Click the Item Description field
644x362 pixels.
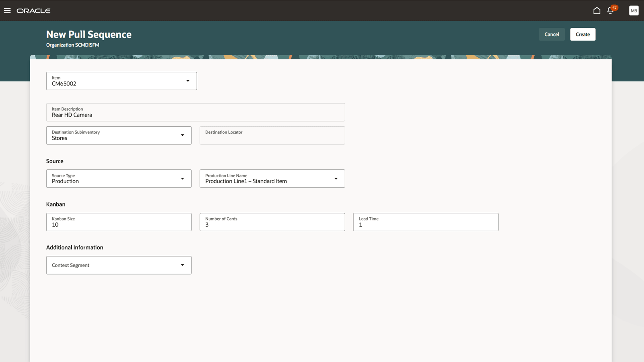(196, 115)
